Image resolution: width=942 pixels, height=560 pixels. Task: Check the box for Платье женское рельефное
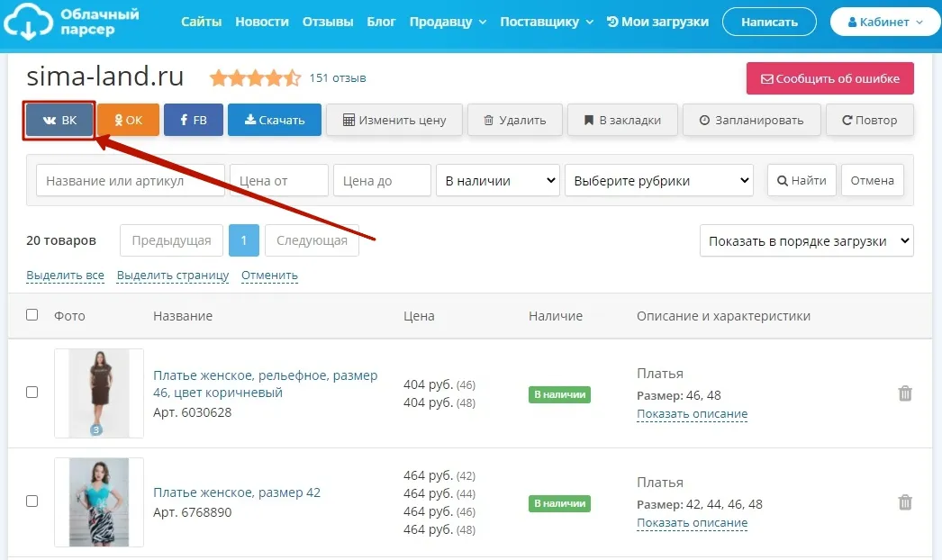(x=32, y=392)
